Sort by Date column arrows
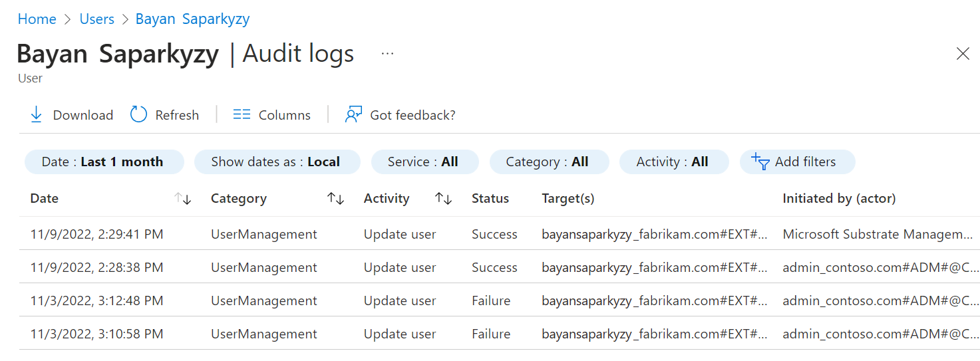Image resolution: width=980 pixels, height=361 pixels. (182, 199)
